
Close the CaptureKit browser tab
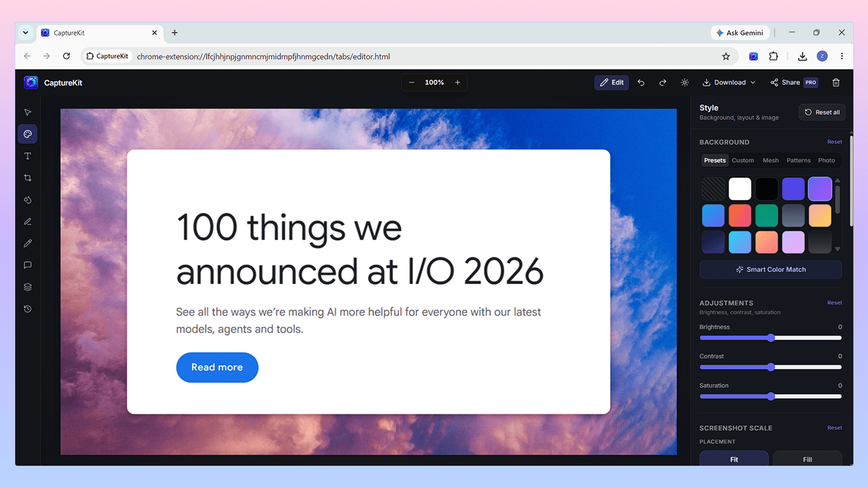click(x=155, y=33)
